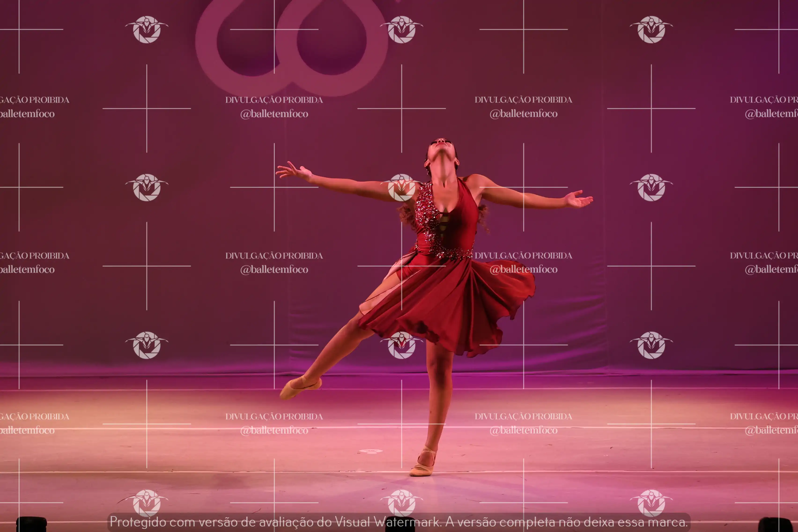Image resolution: width=798 pixels, height=532 pixels.
Task: Click the @balletemfoco text overlapping the red skirt
Action: [x=524, y=269]
